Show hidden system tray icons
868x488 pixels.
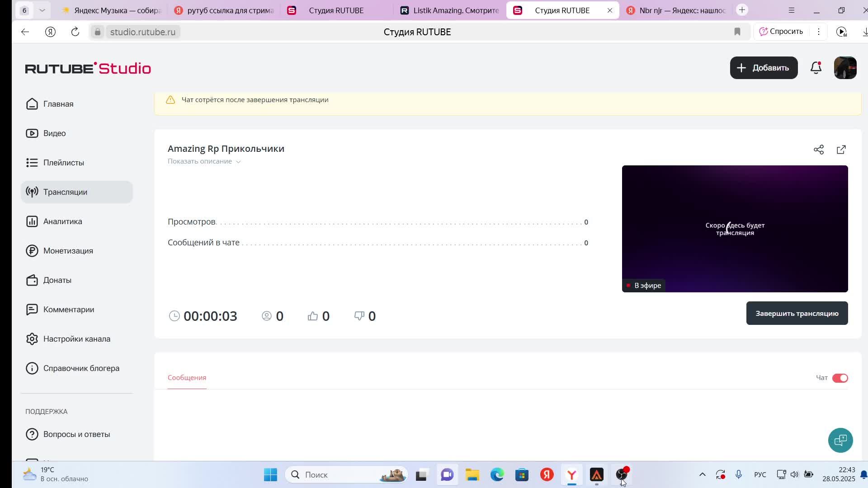pyautogui.click(x=702, y=474)
